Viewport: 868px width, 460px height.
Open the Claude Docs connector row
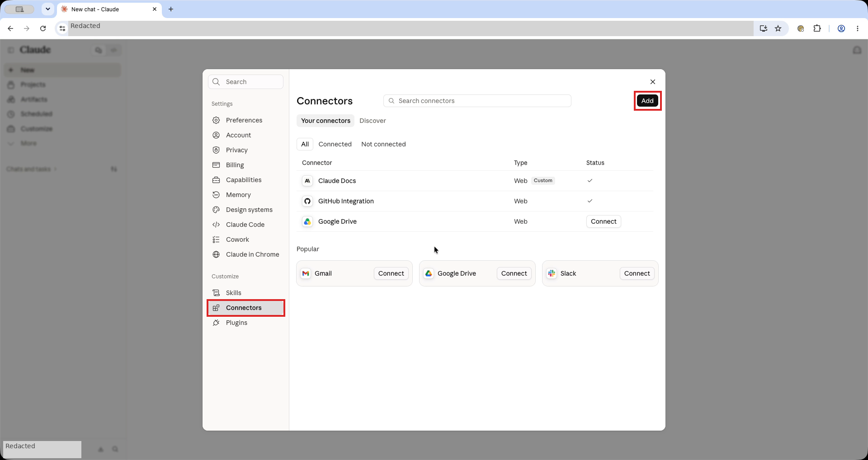475,181
